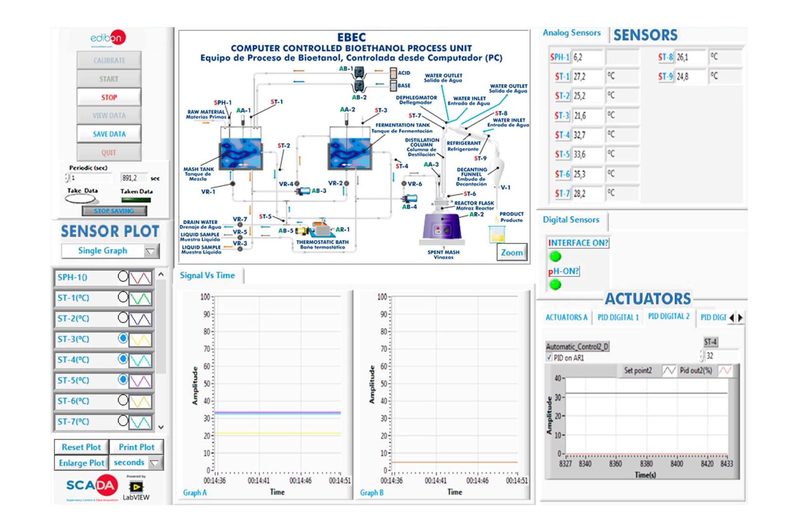
Task: Click the BASE container icon
Action: pyautogui.click(x=393, y=86)
